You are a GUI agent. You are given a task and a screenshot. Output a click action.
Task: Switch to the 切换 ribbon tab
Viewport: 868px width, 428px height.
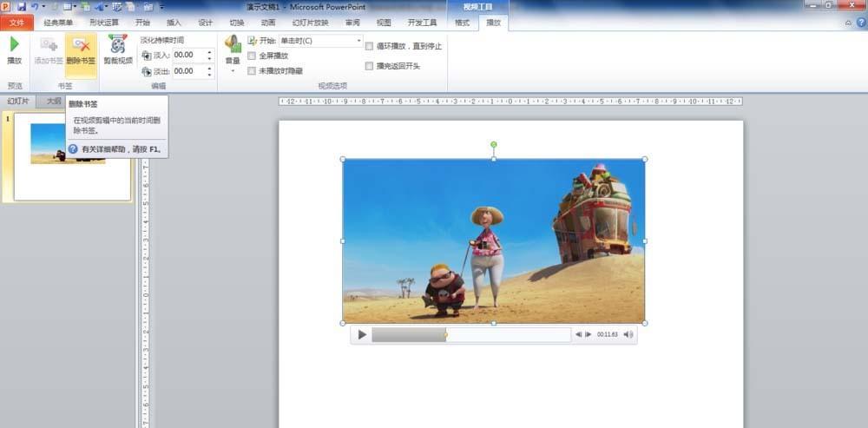pos(236,23)
